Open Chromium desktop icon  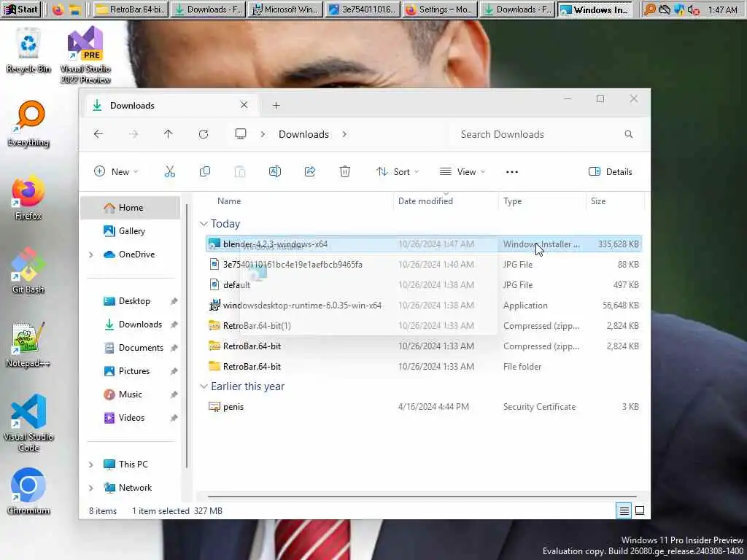[x=28, y=491]
